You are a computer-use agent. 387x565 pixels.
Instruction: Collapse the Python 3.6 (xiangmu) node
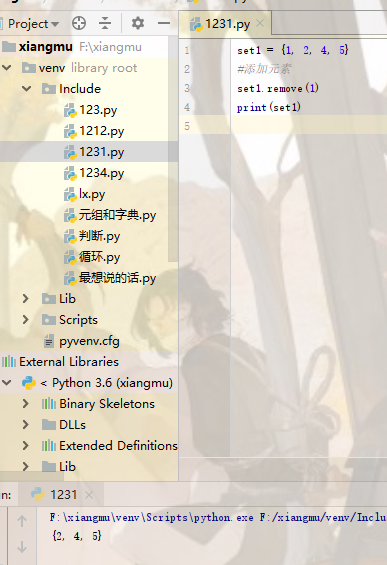(7, 383)
